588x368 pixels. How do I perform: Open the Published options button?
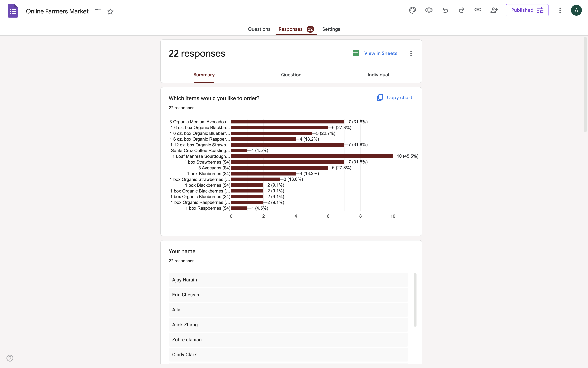point(527,10)
